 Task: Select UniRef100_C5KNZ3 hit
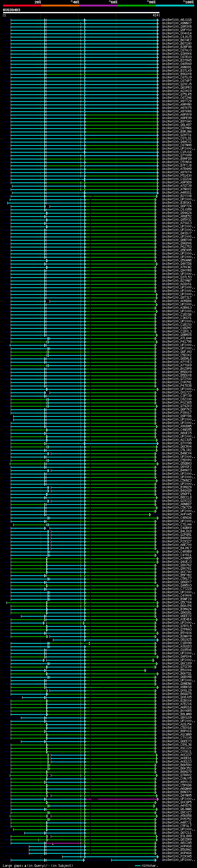coord(177,481)
